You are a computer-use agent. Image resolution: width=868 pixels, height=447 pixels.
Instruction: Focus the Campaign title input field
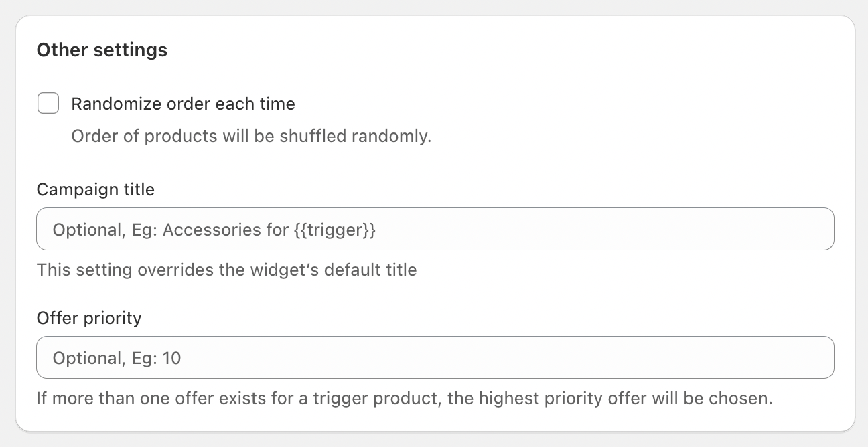point(435,230)
